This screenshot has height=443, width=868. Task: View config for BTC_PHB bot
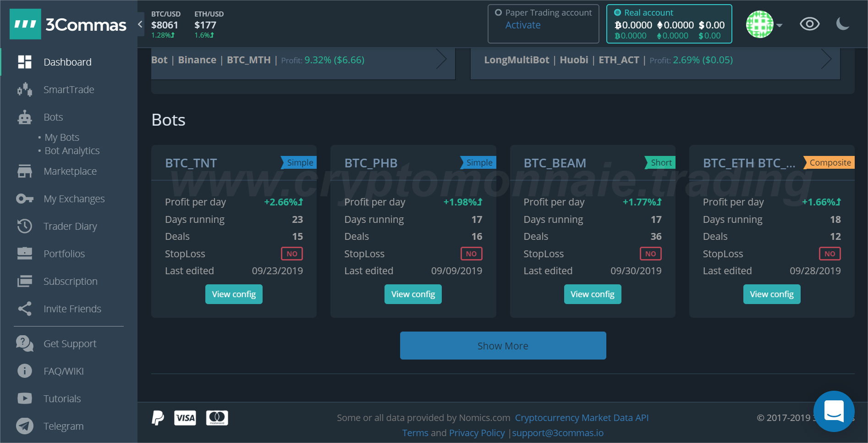[x=413, y=294]
